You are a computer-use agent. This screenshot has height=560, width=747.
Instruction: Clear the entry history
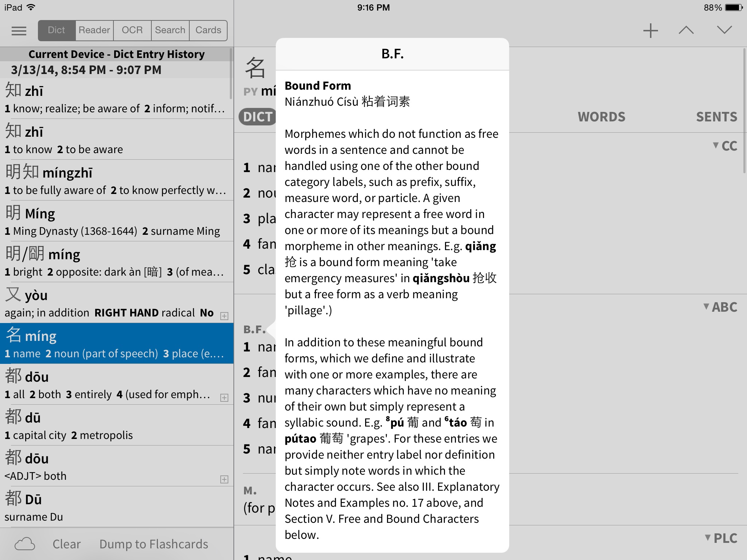pos(66,544)
